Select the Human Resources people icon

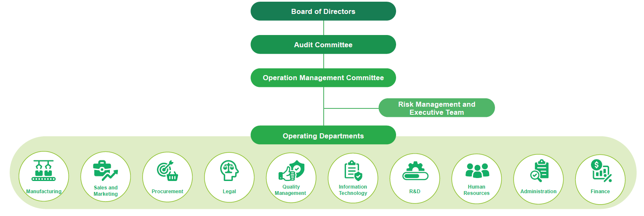(477, 170)
